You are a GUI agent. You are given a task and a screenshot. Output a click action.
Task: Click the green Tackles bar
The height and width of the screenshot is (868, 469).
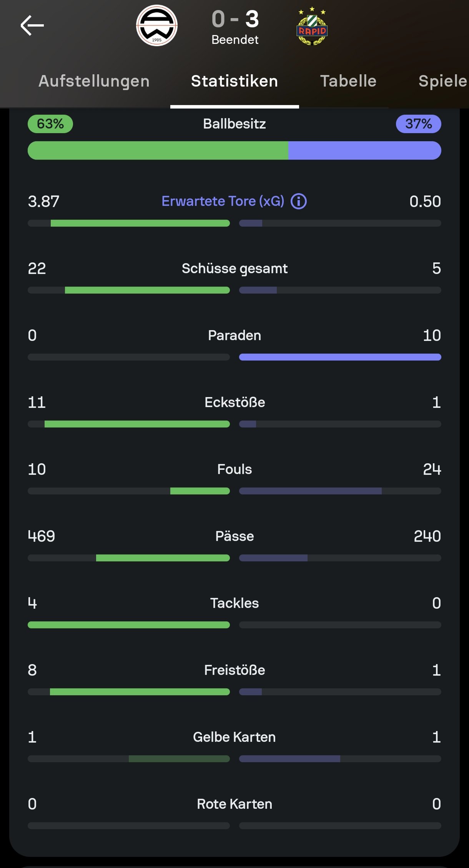click(x=129, y=625)
